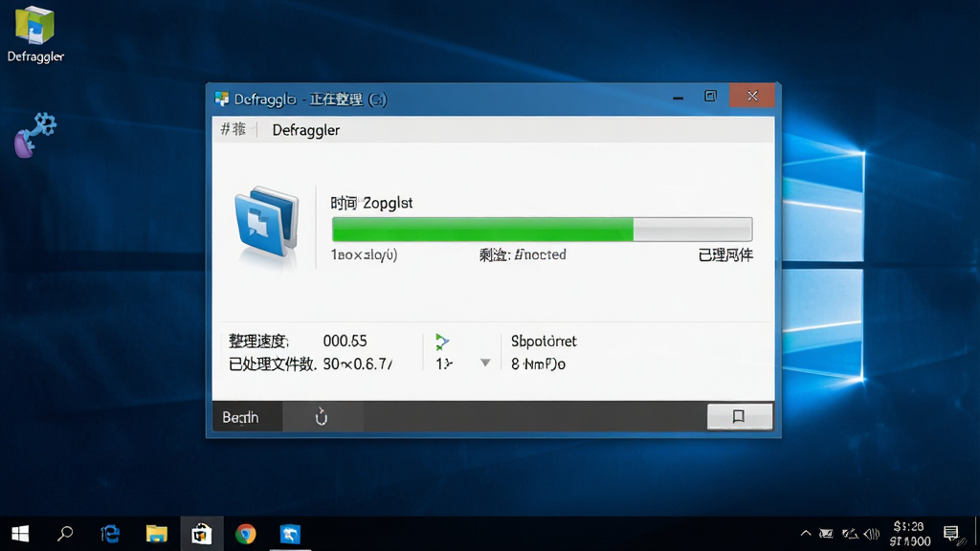Open taskbar search magnifier
980x551 pixels.
pyautogui.click(x=65, y=534)
